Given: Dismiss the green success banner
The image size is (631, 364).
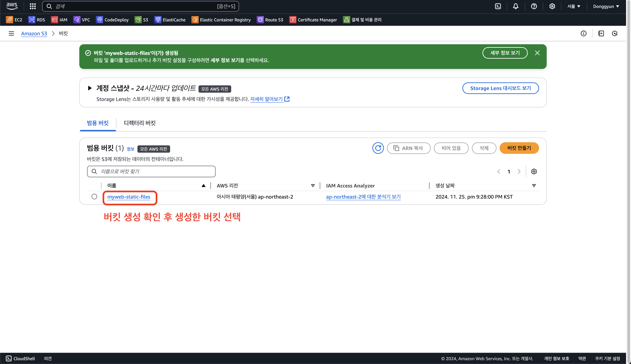Looking at the screenshot, I should 537,53.
